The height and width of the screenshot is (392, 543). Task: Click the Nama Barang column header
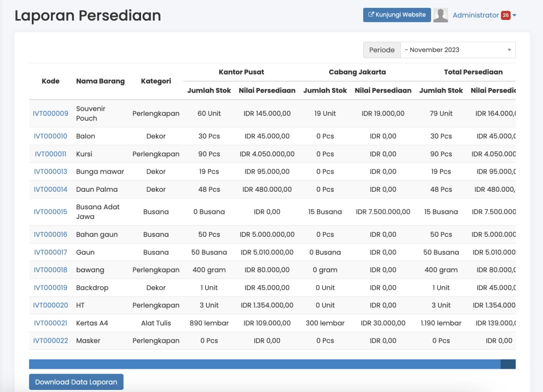[100, 81]
